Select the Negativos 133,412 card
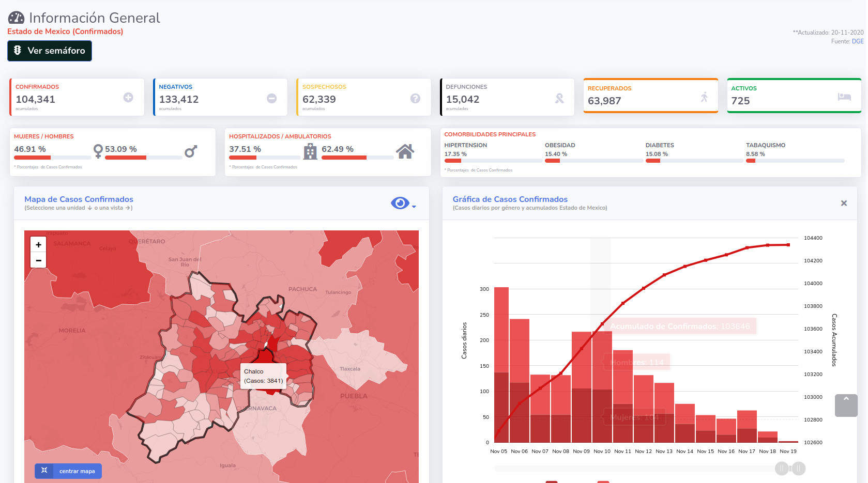This screenshot has height=483, width=868. (220, 97)
